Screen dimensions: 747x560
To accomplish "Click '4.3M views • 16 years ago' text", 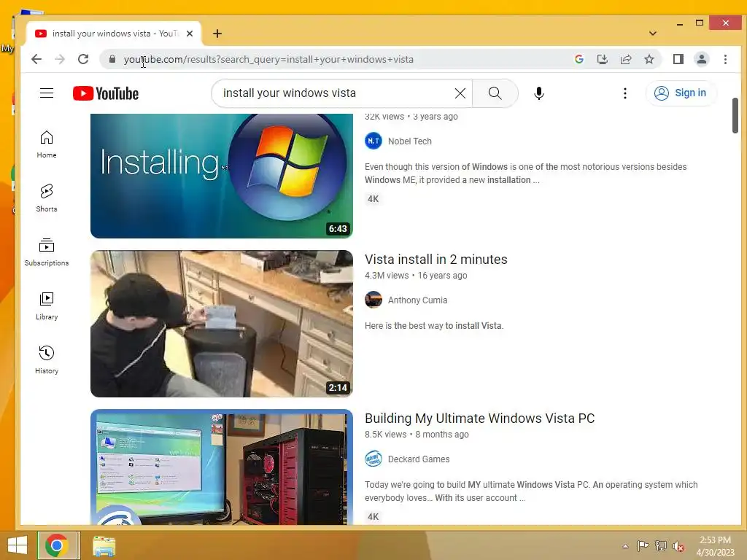I will coord(416,276).
